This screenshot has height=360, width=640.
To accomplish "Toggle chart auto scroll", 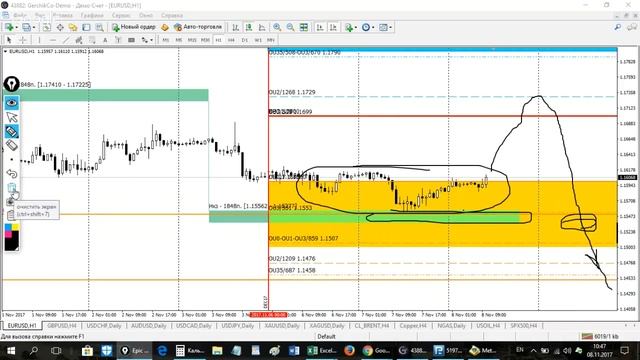I will [x=320, y=27].
